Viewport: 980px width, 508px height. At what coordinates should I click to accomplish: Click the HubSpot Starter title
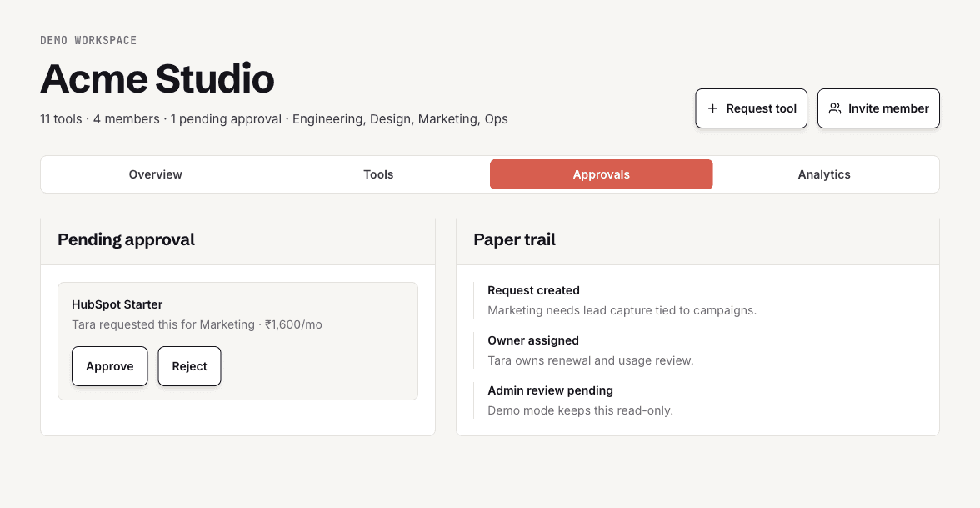point(117,304)
